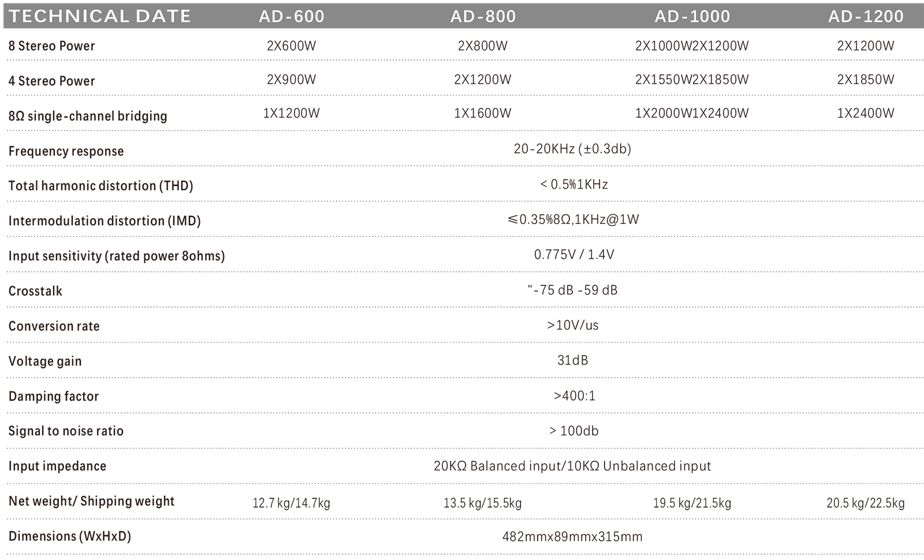Click Total harmonic distortion (THD) label
This screenshot has width=924, height=560.
point(100,186)
